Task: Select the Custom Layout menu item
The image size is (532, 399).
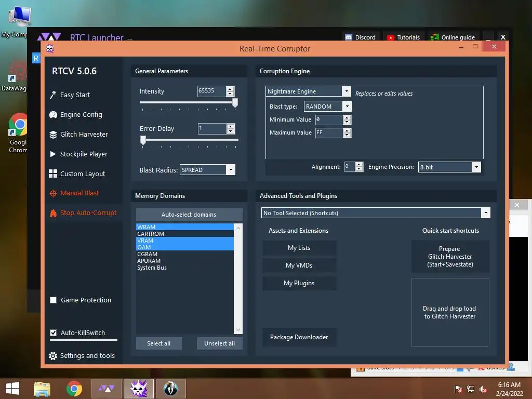Action: click(x=83, y=174)
